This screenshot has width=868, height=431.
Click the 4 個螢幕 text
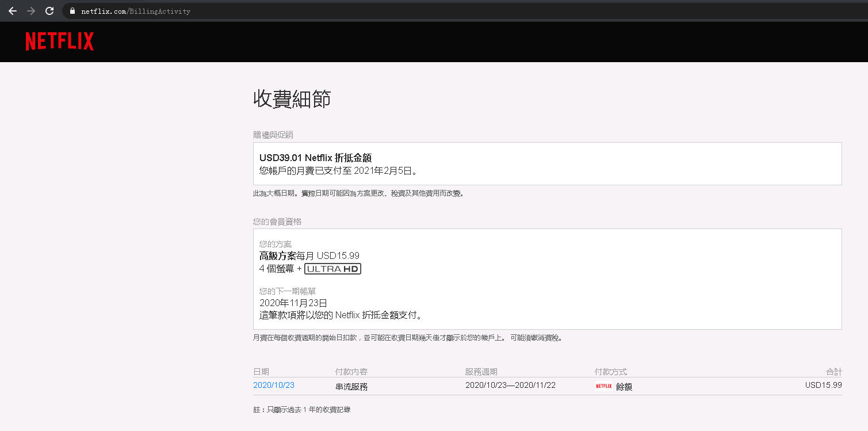(x=277, y=269)
